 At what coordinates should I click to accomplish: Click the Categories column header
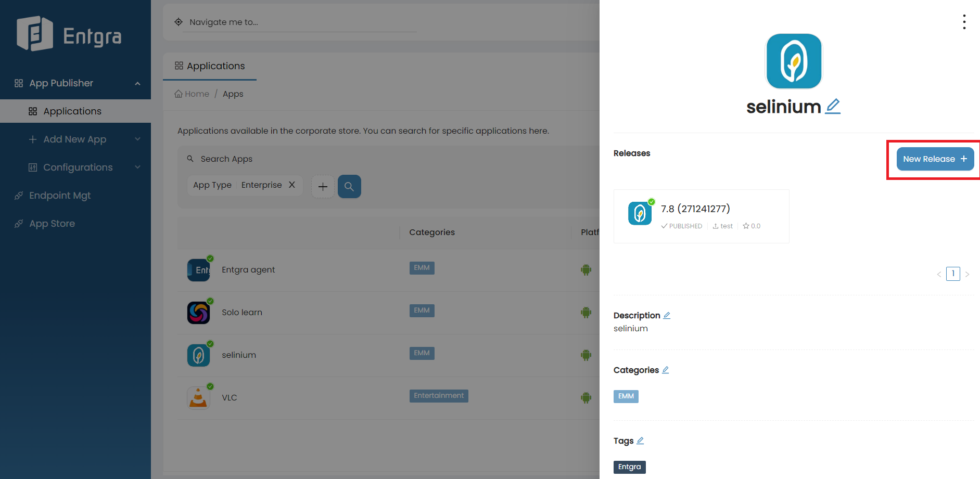coord(432,232)
